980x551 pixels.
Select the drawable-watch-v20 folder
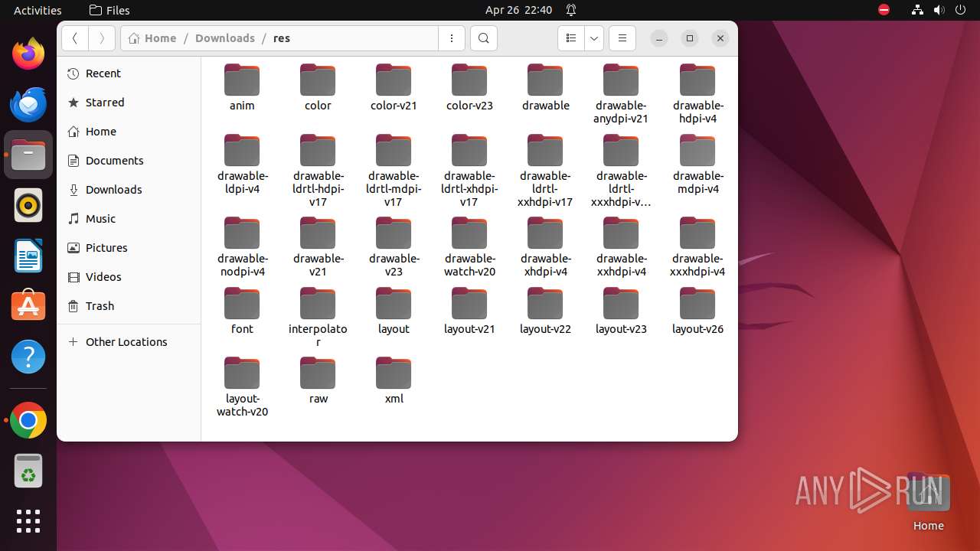469,247
